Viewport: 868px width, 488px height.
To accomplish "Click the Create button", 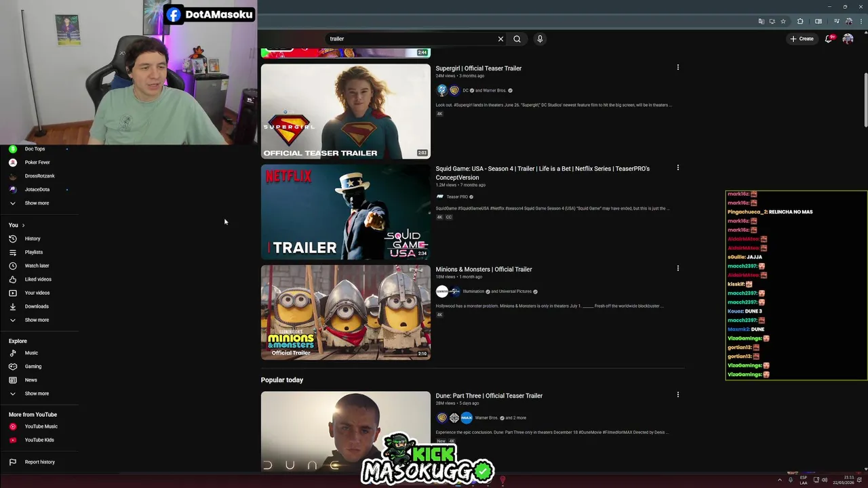I will pyautogui.click(x=802, y=39).
